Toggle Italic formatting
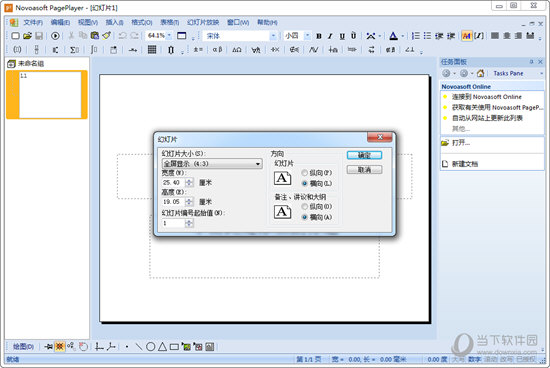This screenshot has height=368, width=550. pos(330,36)
